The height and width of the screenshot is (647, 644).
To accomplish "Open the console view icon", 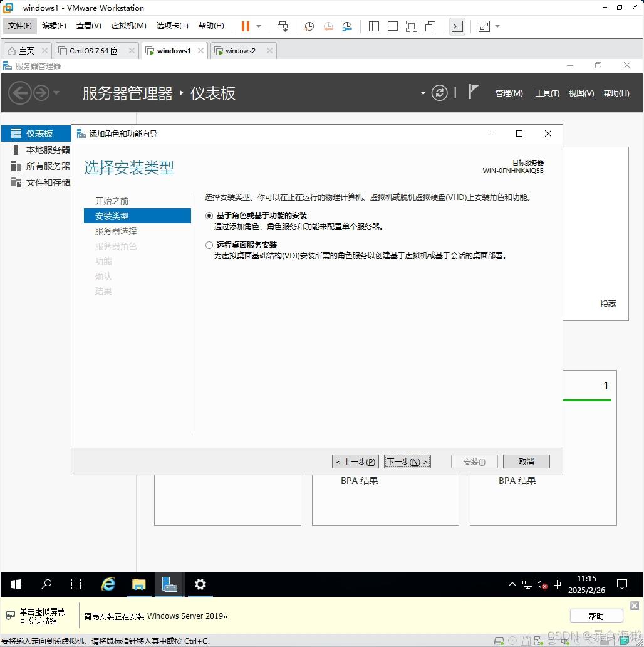I will click(457, 26).
